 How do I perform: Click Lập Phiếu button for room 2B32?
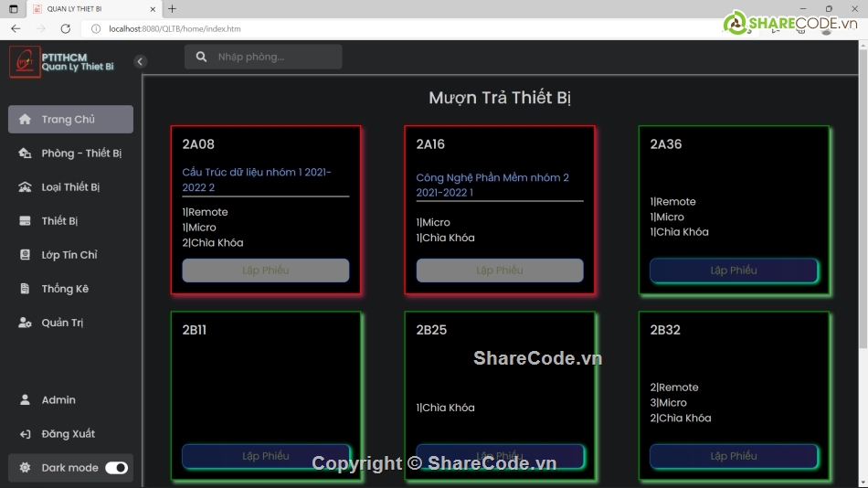click(733, 456)
